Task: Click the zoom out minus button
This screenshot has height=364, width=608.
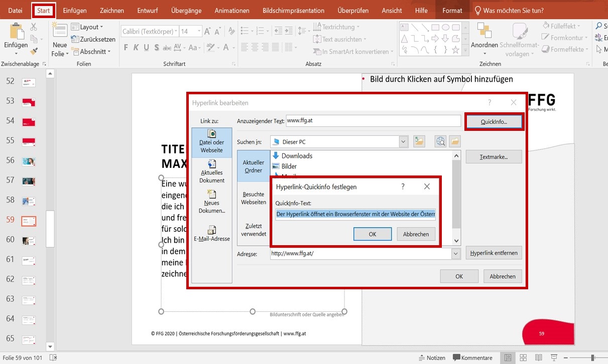Action: (x=567, y=357)
